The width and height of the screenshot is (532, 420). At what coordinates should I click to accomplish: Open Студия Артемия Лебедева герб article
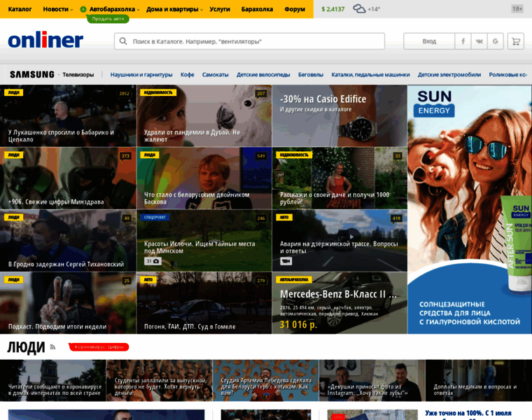[x=266, y=380]
